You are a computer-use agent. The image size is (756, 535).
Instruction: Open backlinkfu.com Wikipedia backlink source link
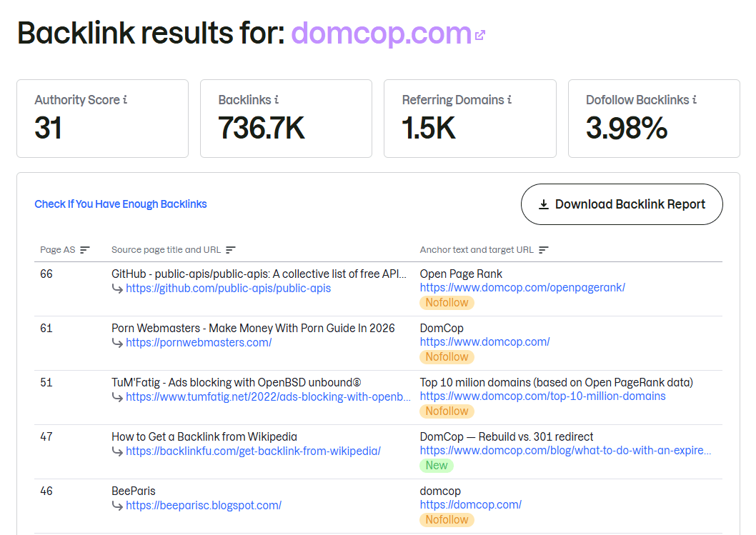253,451
